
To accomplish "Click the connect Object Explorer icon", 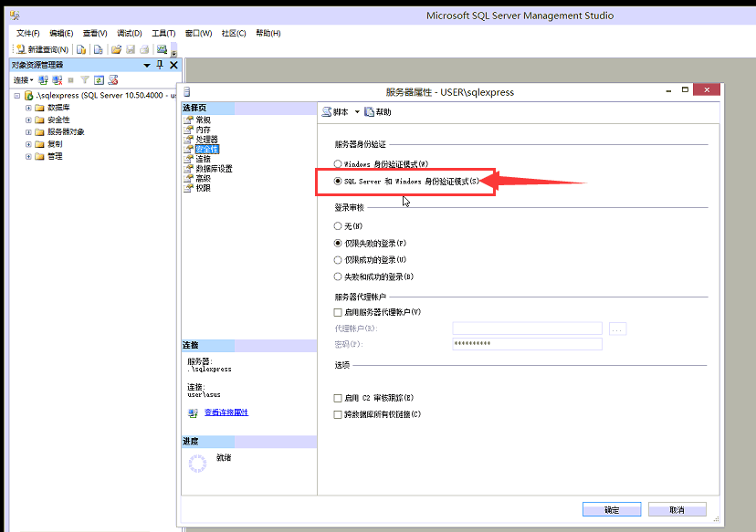I will pyautogui.click(x=44, y=80).
